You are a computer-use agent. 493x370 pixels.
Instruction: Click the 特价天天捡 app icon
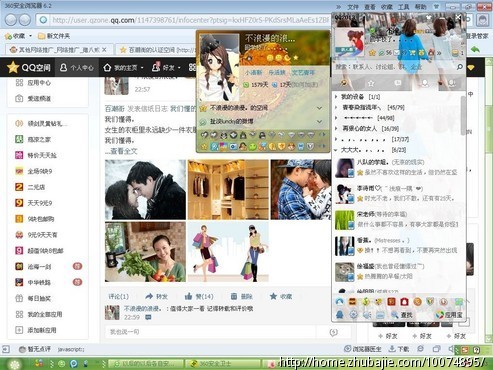coord(19,155)
